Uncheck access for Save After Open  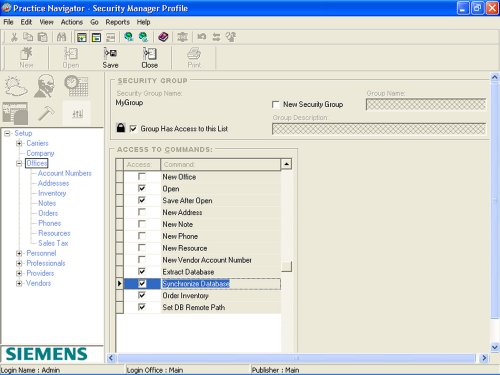tap(142, 200)
